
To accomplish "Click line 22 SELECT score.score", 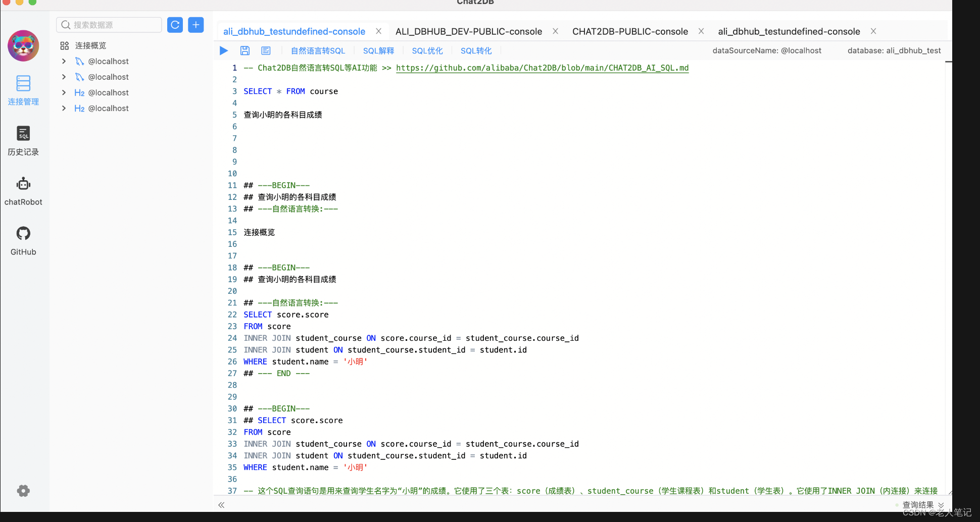I will (x=286, y=315).
